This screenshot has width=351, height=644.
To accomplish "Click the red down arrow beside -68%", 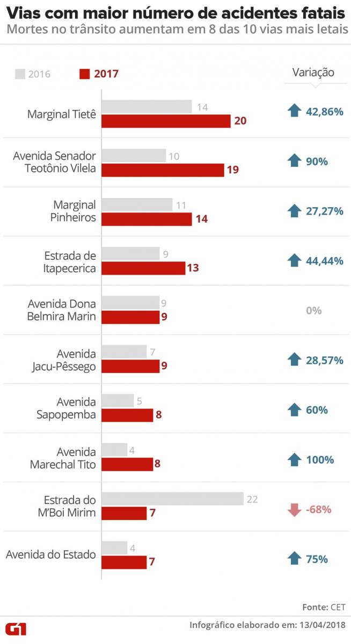I will pos(294,509).
